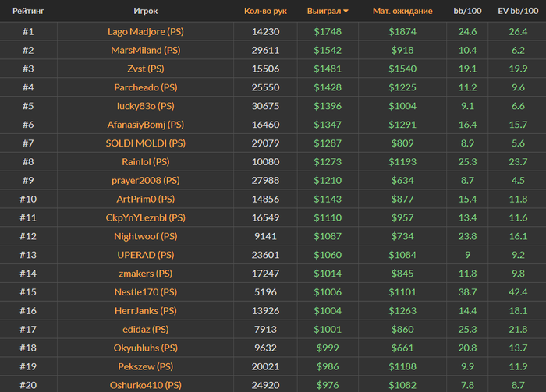Select SOLDI MOLDI (PS) player
This screenshot has width=546, height=392.
tap(146, 143)
